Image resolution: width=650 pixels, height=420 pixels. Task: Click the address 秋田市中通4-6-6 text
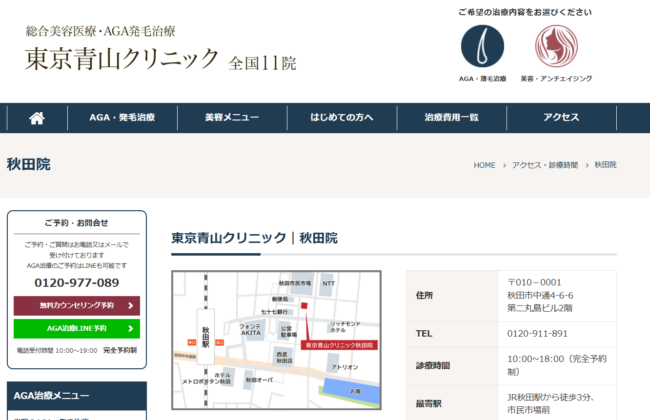click(x=540, y=296)
